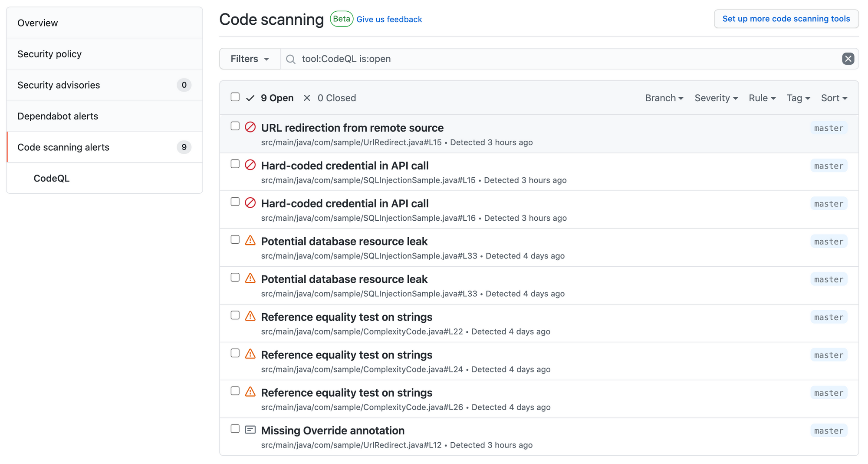Viewport: 868px width, 464px height.
Task: Check the URL redirection from remote source alert
Action: [x=235, y=126]
